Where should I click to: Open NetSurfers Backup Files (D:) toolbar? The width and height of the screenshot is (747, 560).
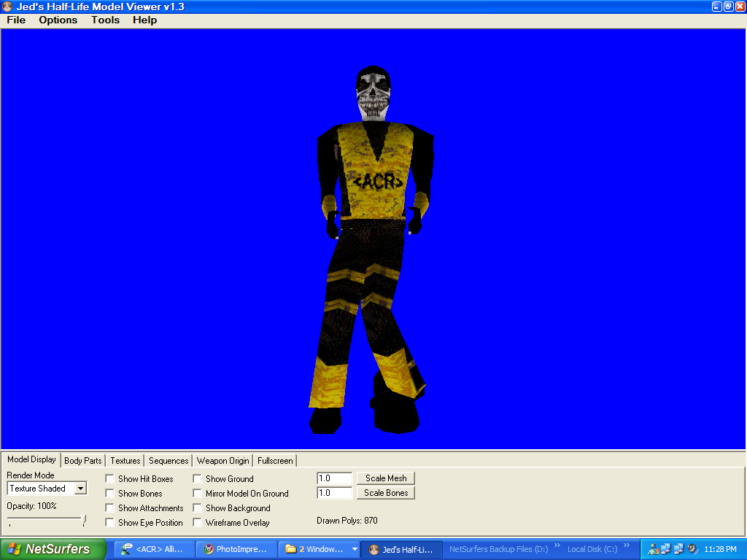click(499, 549)
